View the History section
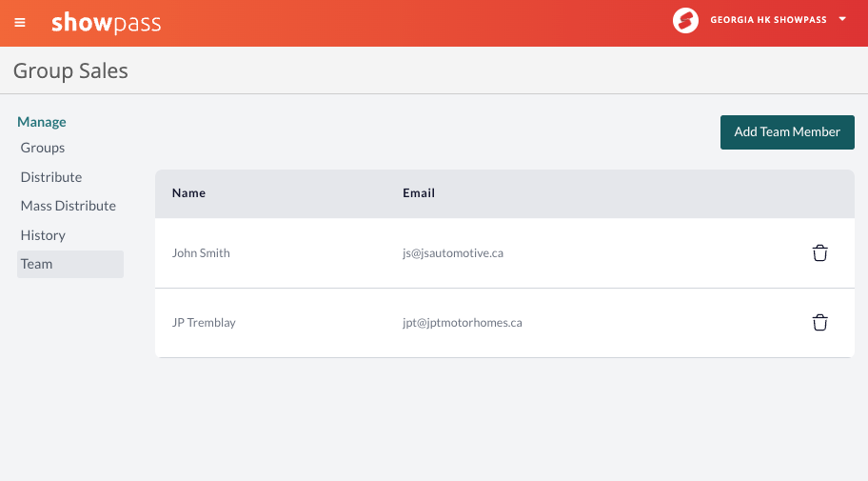 [x=43, y=235]
